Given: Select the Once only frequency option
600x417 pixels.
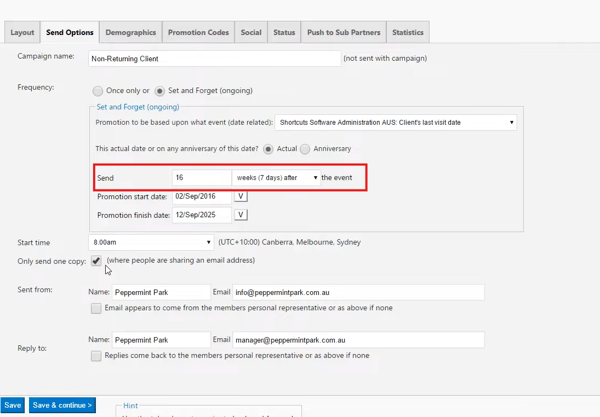Looking at the screenshot, I should click(98, 91).
